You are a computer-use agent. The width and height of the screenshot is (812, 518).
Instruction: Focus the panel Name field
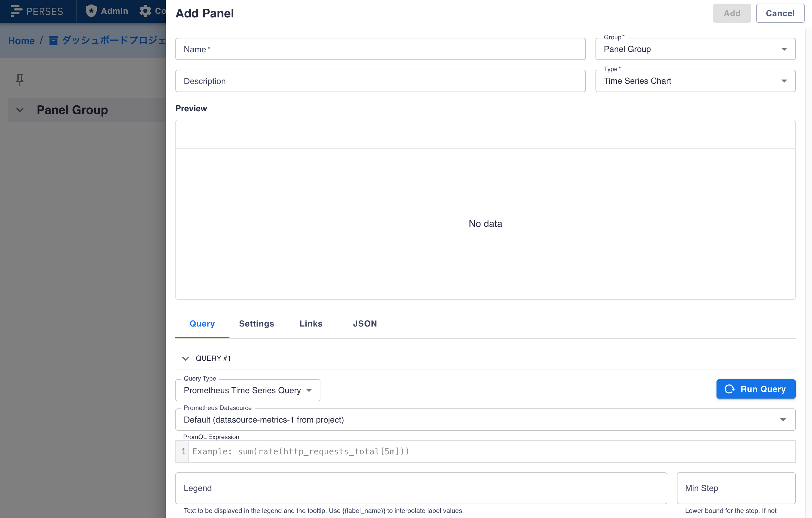tap(380, 49)
